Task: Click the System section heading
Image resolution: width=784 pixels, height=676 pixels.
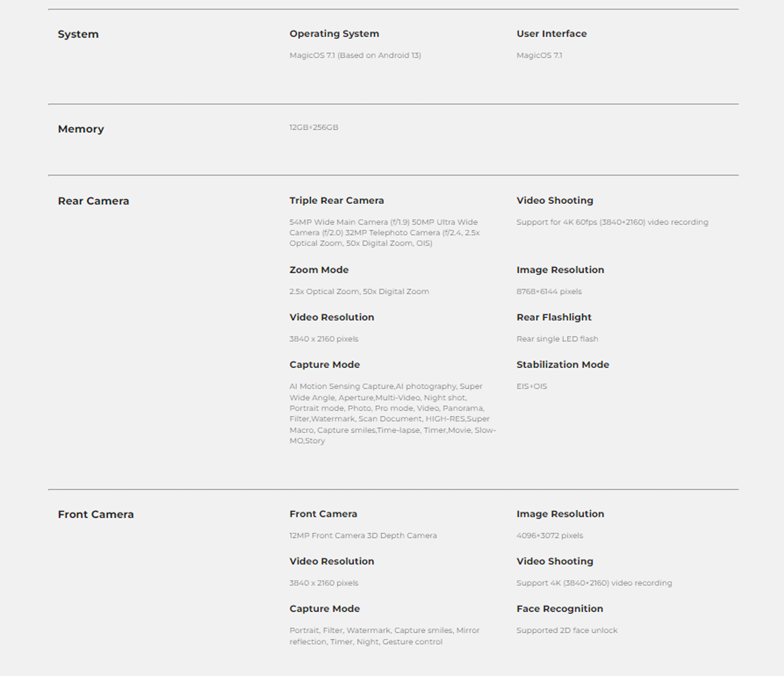Action: (x=78, y=35)
